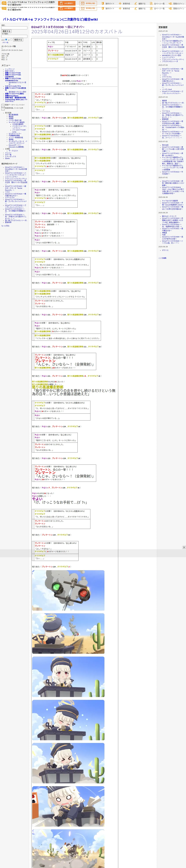Open バトロイ駄弁り板 link
The width and height of the screenshot is (186, 868).
point(15,120)
